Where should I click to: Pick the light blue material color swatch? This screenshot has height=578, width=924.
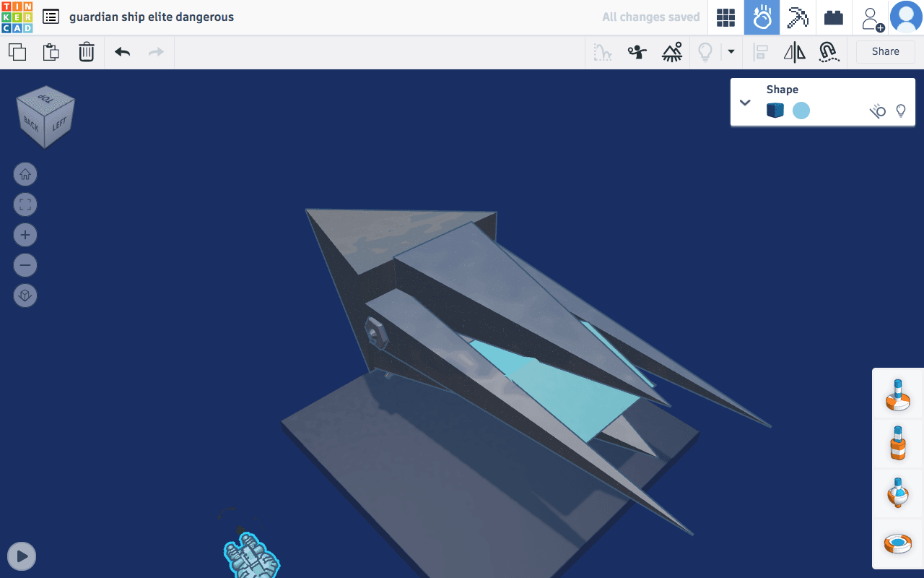coord(801,111)
